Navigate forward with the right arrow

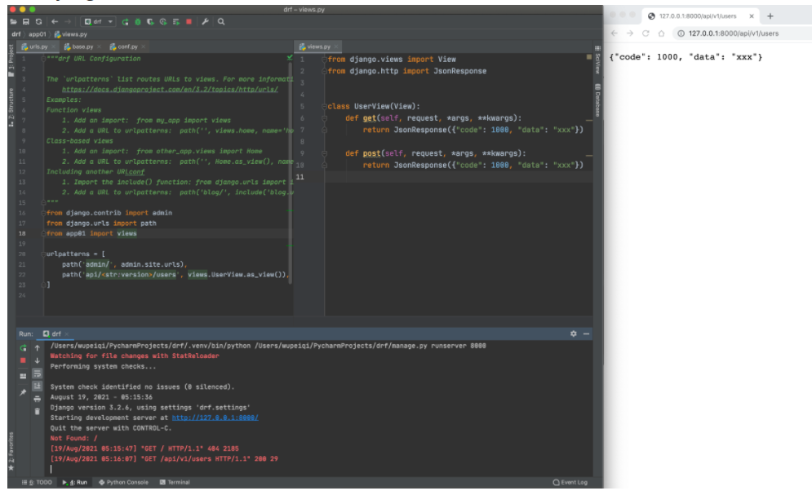(x=68, y=22)
